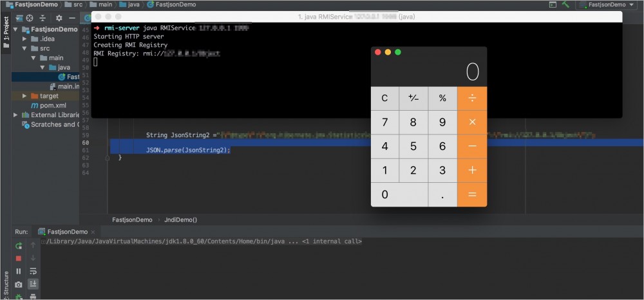Toggle scroll to end in Run console
Screen dimensions: 644x300
coord(33,284)
